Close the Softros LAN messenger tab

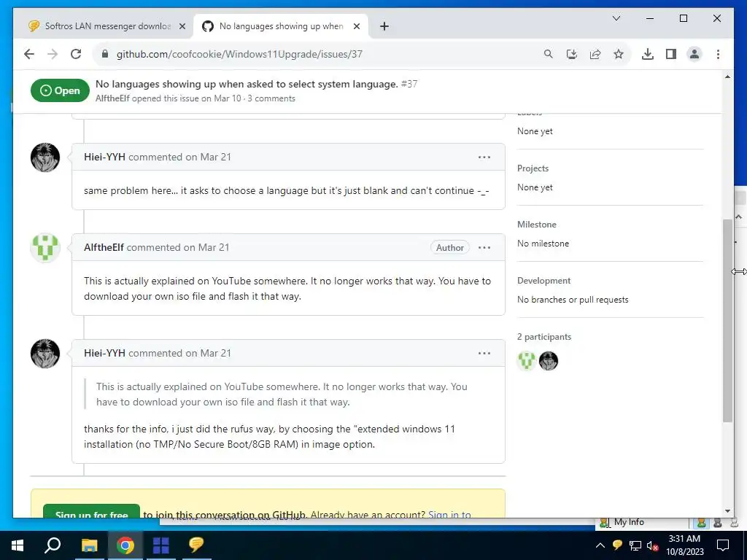coord(182,26)
